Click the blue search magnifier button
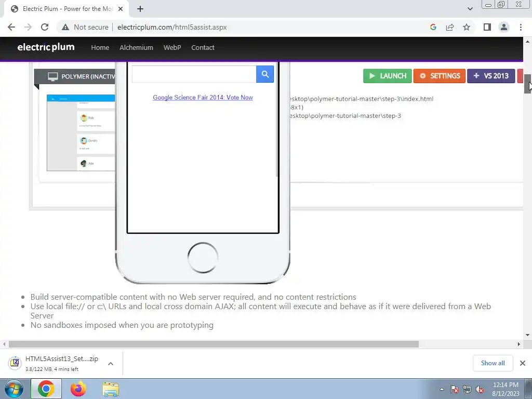Screen dimensions: 532x399 tap(265, 74)
